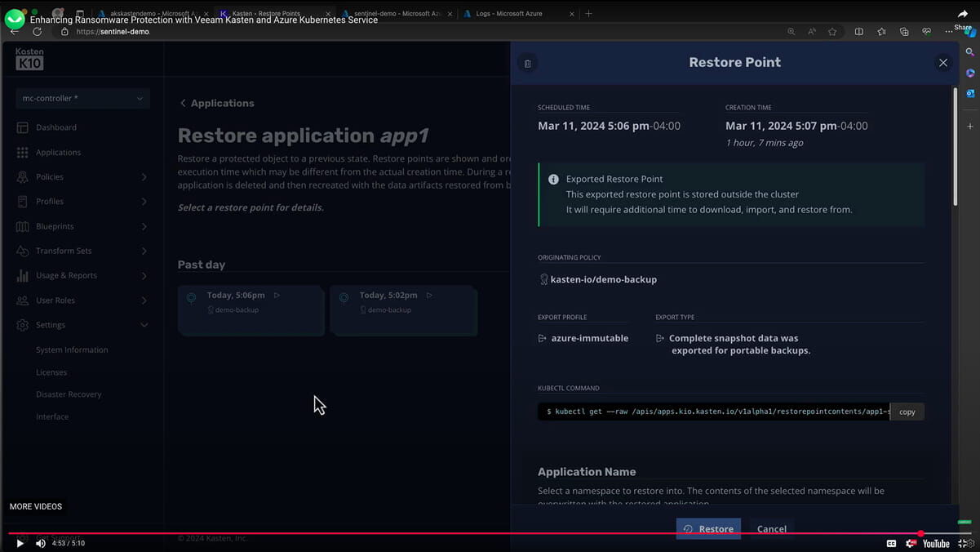
Task: Click the Settings gear icon
Action: [x=22, y=325]
